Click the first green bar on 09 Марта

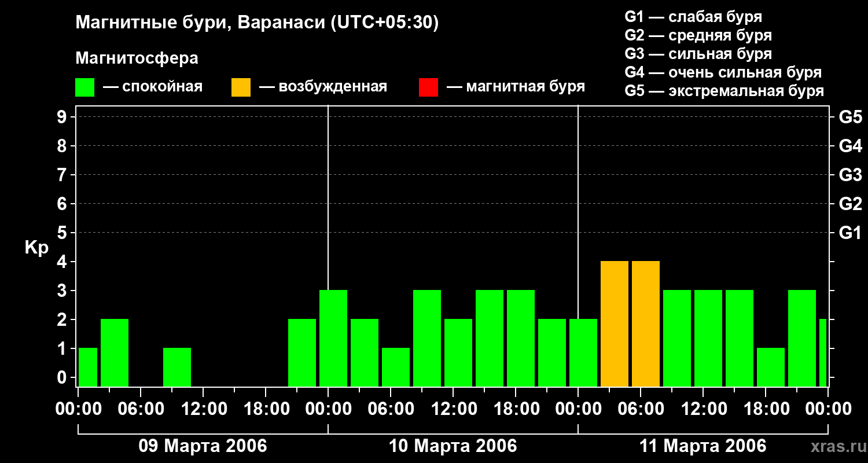coord(88,367)
